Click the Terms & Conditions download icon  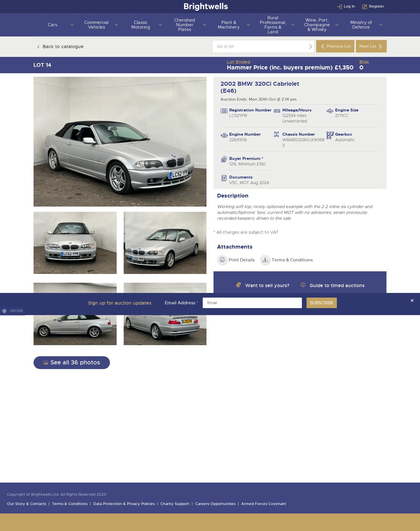click(265, 260)
